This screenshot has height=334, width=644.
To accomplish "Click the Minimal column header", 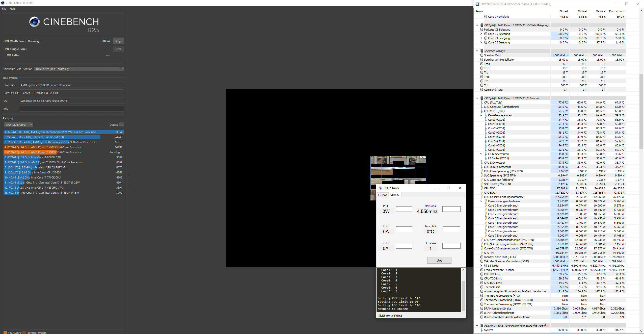I will point(582,11).
